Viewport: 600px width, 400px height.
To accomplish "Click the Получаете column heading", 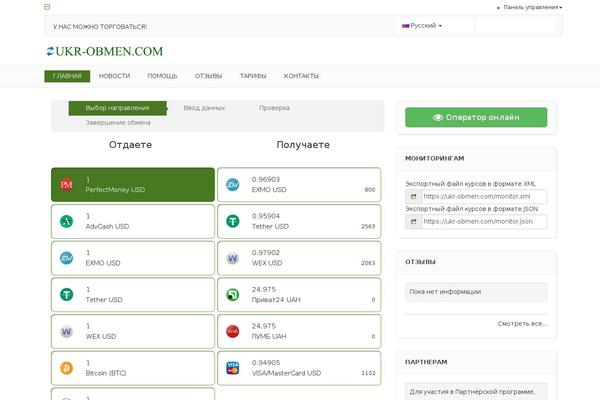I will tap(303, 145).
